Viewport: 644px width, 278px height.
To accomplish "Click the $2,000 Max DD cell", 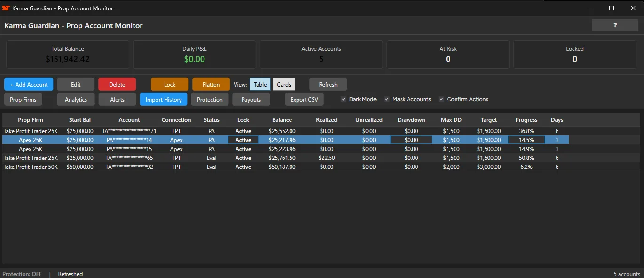I will click(451, 167).
